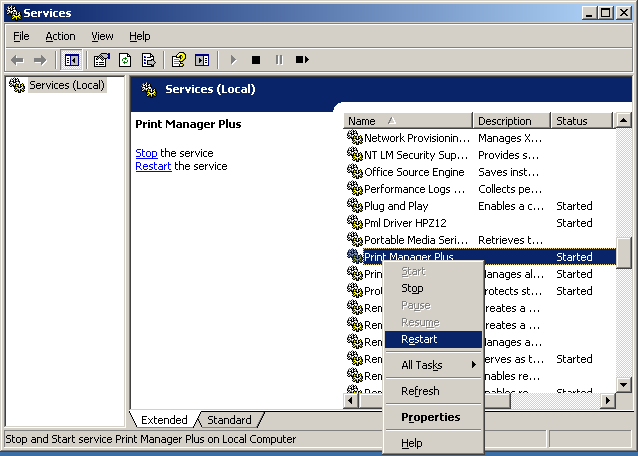Open the View menu
The width and height of the screenshot is (638, 456).
102,36
